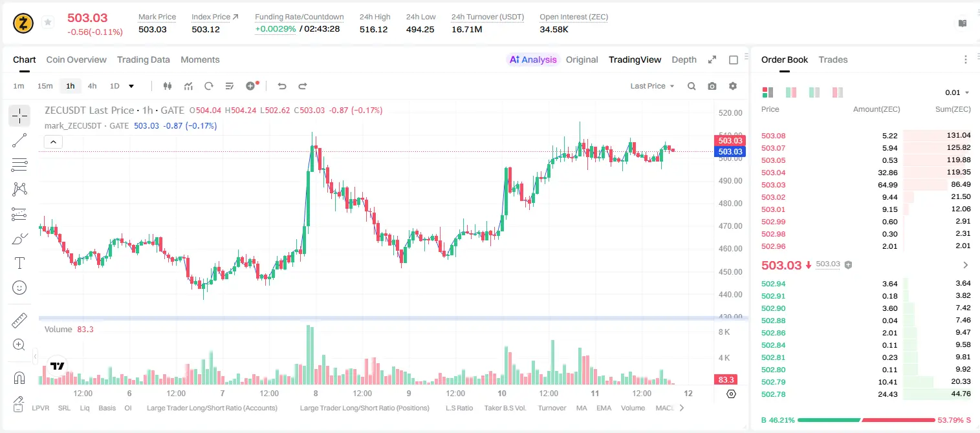Expand chart to fullscreen
Screen dimensions: 980x433
(x=712, y=59)
